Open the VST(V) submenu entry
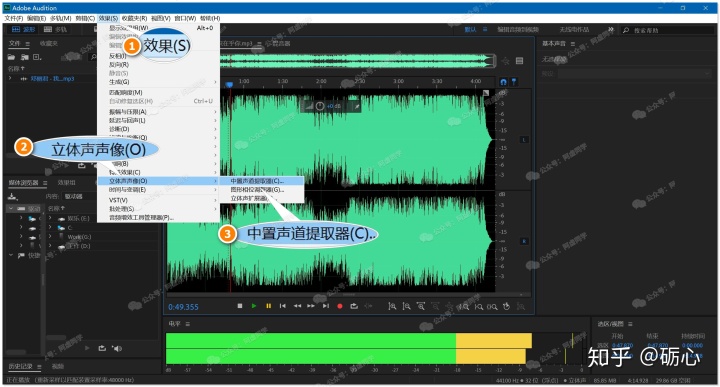720x387 pixels. point(158,200)
